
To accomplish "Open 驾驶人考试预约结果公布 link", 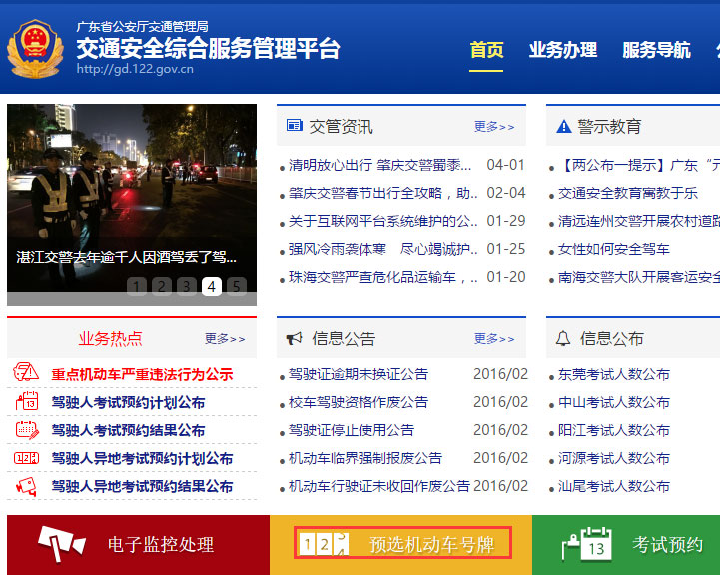I will pos(128,430).
